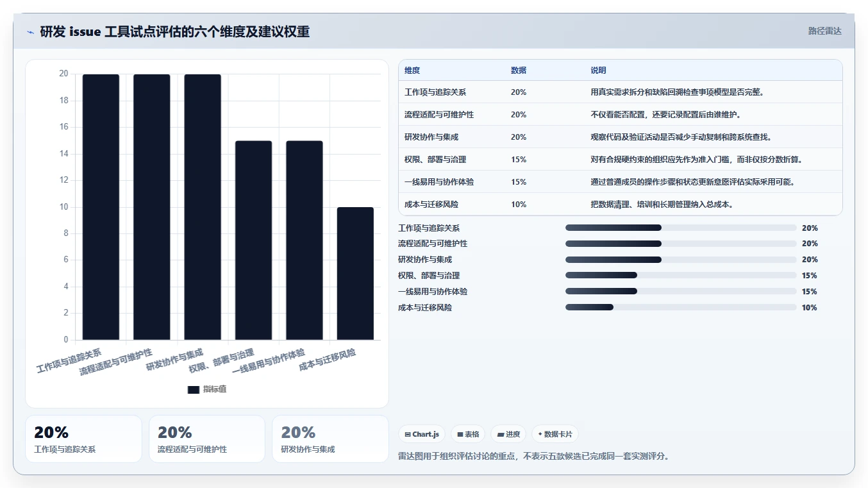Click description 不仅看能否配置，还要记录配置后由谁维护。
The height and width of the screenshot is (488, 868).
coord(666,115)
